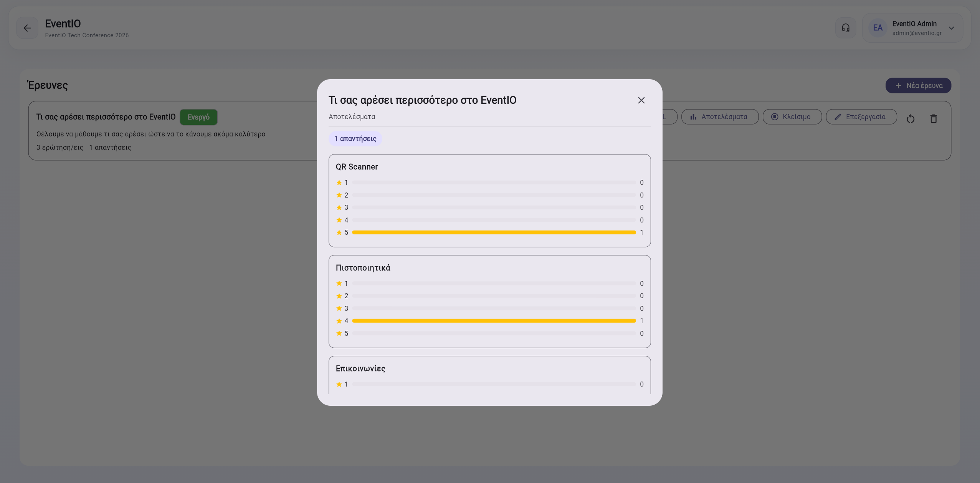The width and height of the screenshot is (980, 483).
Task: Click the EventIO app title in header
Action: (x=63, y=24)
